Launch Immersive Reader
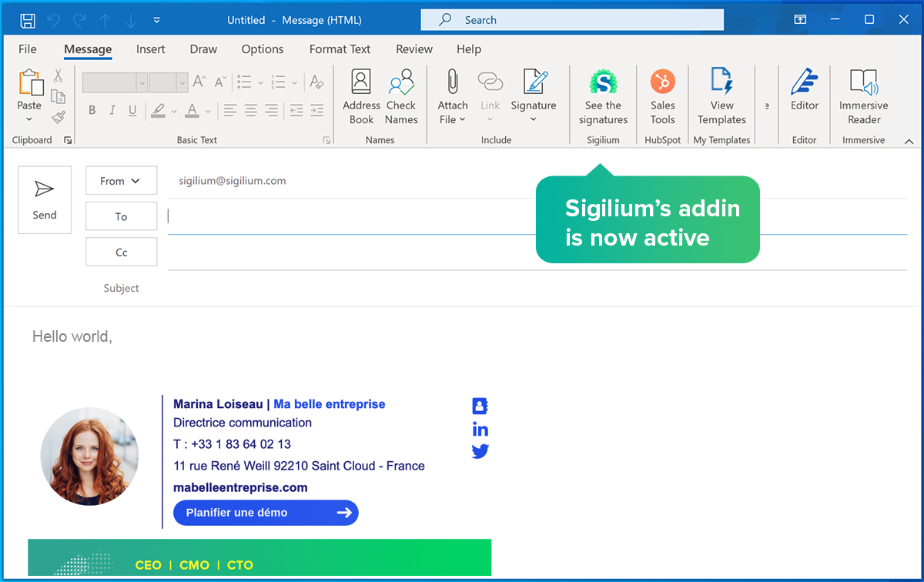 pos(864,97)
